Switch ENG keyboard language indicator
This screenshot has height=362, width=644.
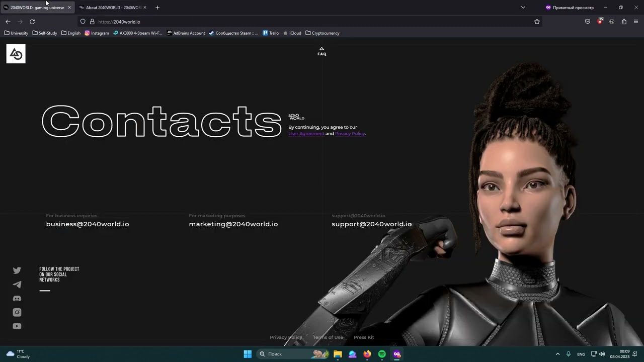point(581,354)
